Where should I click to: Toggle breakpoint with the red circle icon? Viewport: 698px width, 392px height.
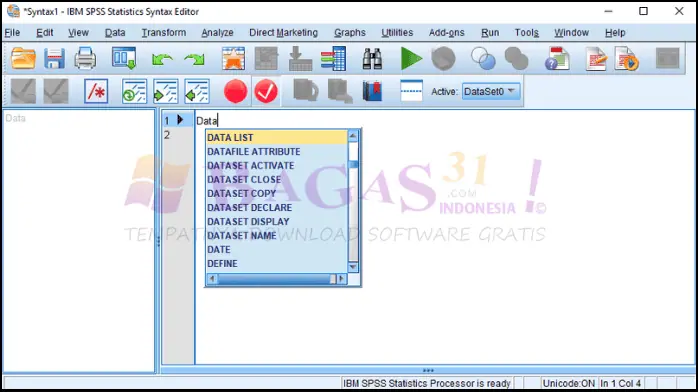point(235,91)
